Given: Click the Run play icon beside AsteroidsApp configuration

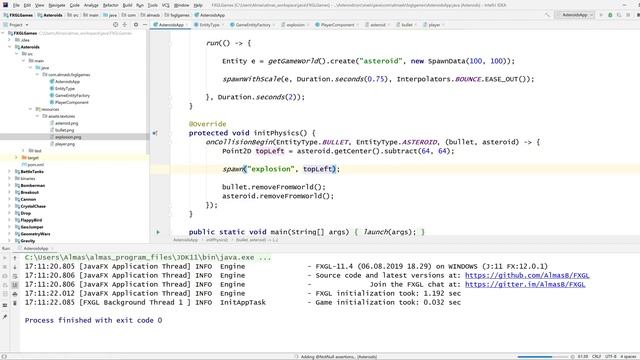Looking at the screenshot, I should 601,15.
